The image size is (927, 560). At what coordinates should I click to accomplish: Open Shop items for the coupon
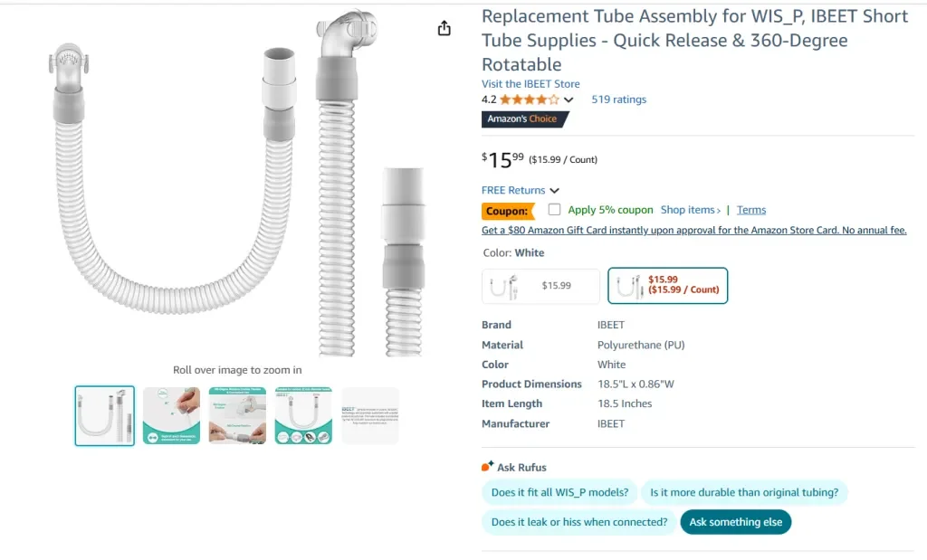coord(690,210)
